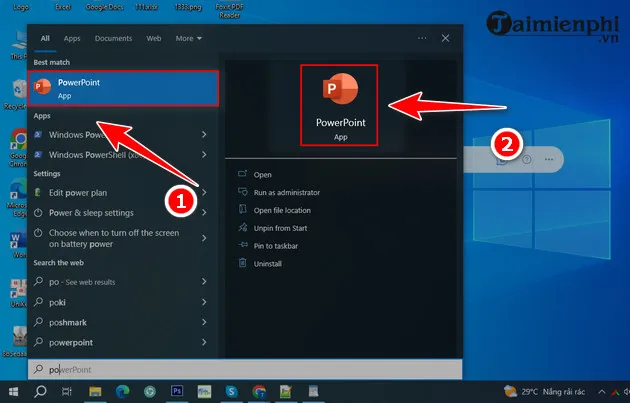
Task: Select the Excel desktop shortcut label
Action: pos(63,7)
